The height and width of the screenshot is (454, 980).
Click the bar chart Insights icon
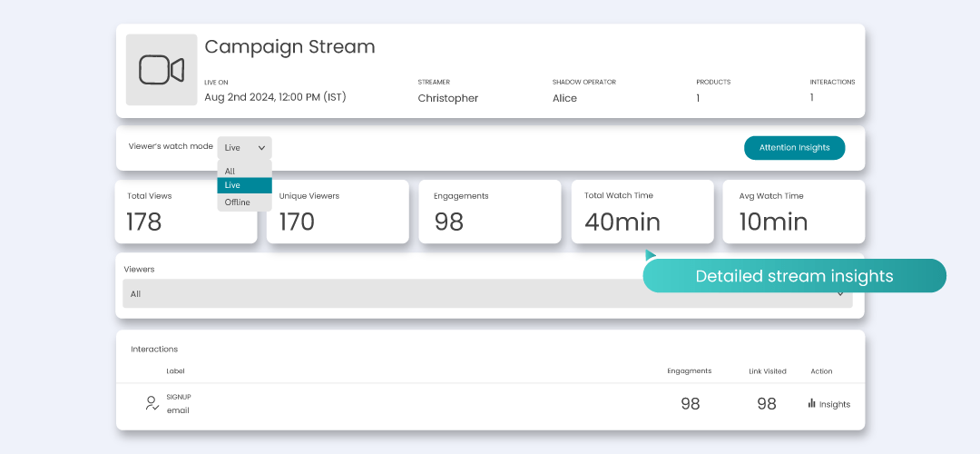tap(812, 403)
